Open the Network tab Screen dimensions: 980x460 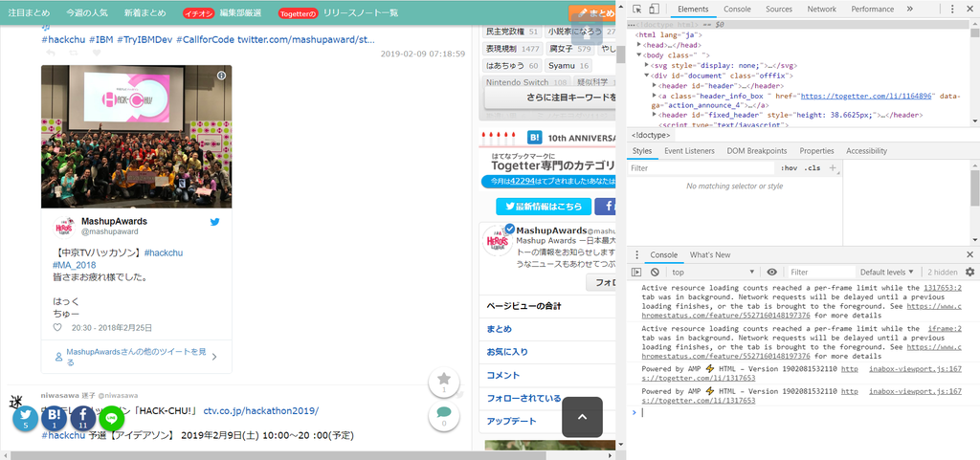(x=821, y=10)
